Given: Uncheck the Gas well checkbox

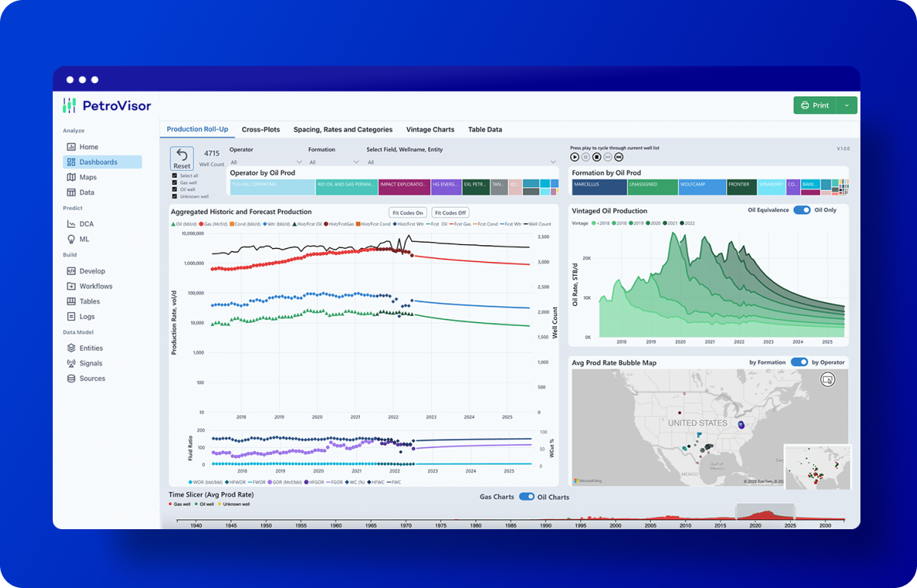Looking at the screenshot, I should click(x=175, y=183).
